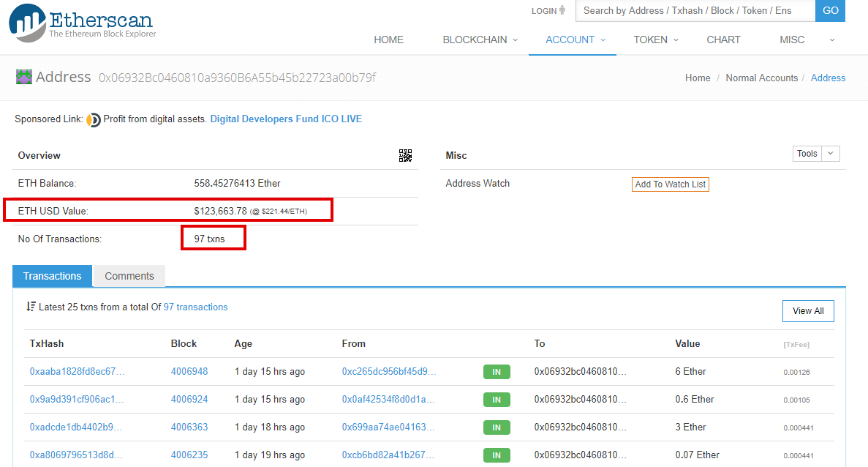Click the USD value $123,663.78
The image size is (868, 467).
[x=220, y=211]
